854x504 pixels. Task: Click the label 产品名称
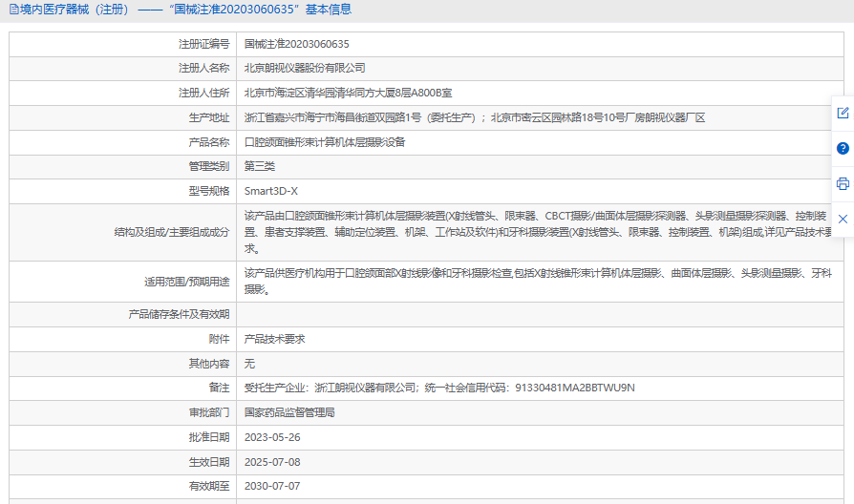[x=209, y=142]
